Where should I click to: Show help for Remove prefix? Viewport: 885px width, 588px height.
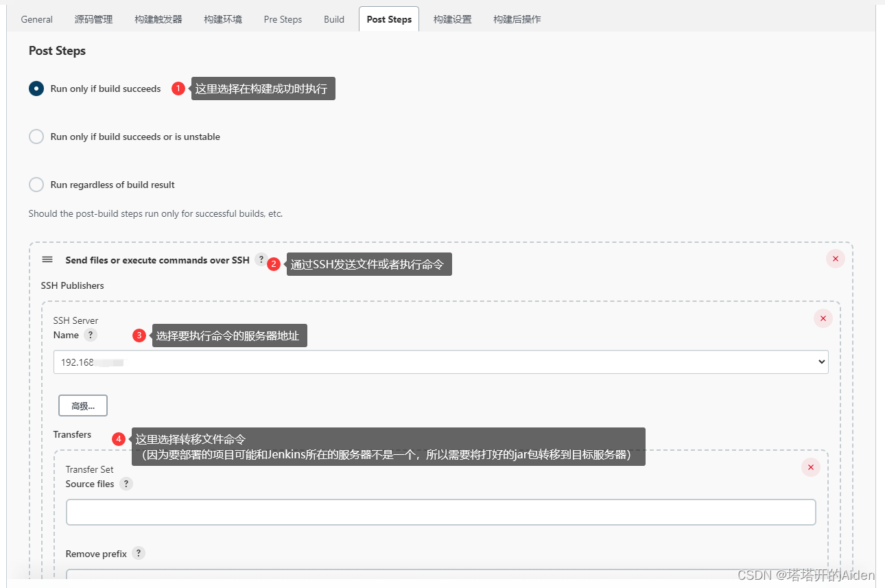[x=139, y=553]
